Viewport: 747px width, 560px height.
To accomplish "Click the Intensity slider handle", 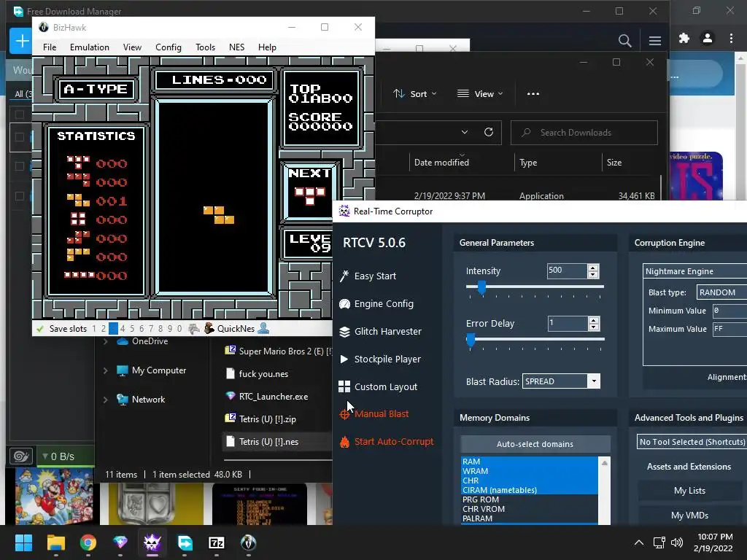I will point(481,287).
